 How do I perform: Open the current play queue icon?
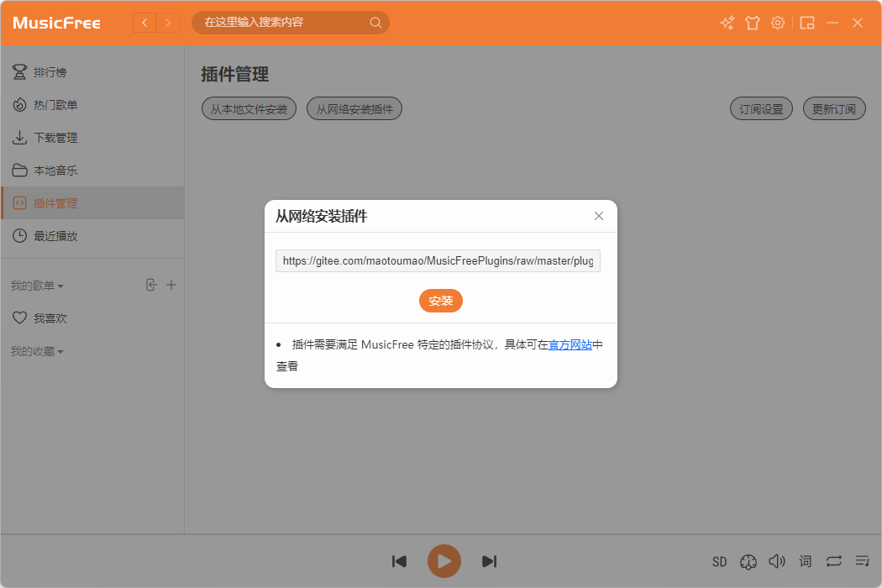(862, 561)
